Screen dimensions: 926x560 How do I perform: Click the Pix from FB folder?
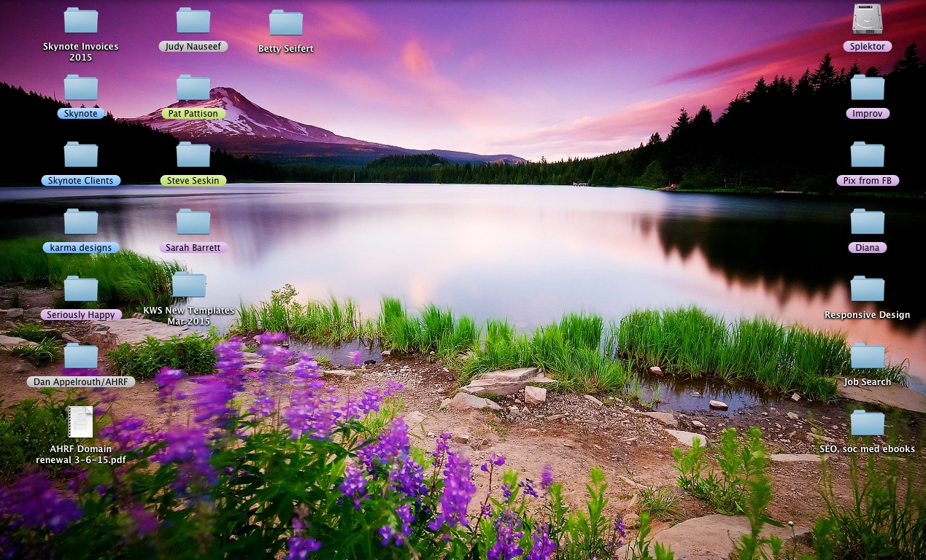click(x=867, y=155)
